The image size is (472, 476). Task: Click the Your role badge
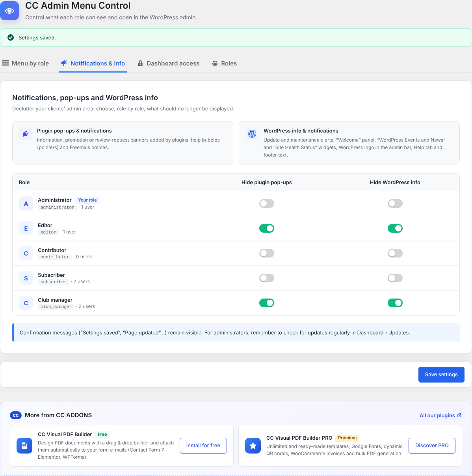[87, 200]
